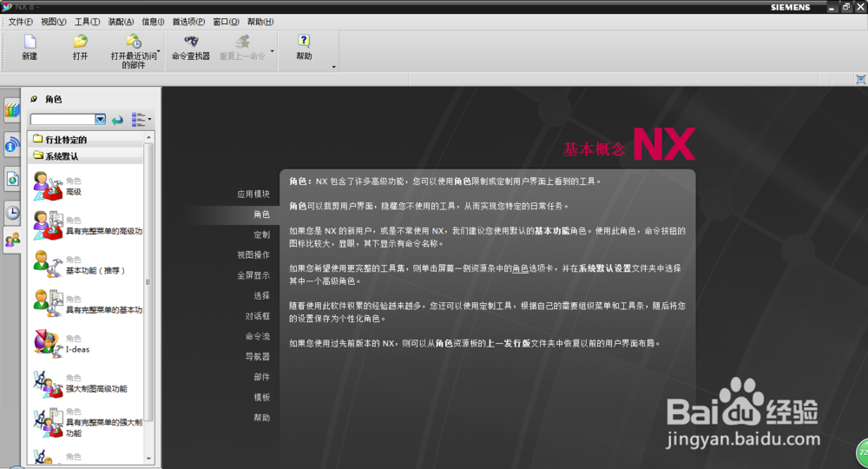Select the 应用模块 topic link
Image resolution: width=868 pixels, height=469 pixels.
click(x=253, y=194)
